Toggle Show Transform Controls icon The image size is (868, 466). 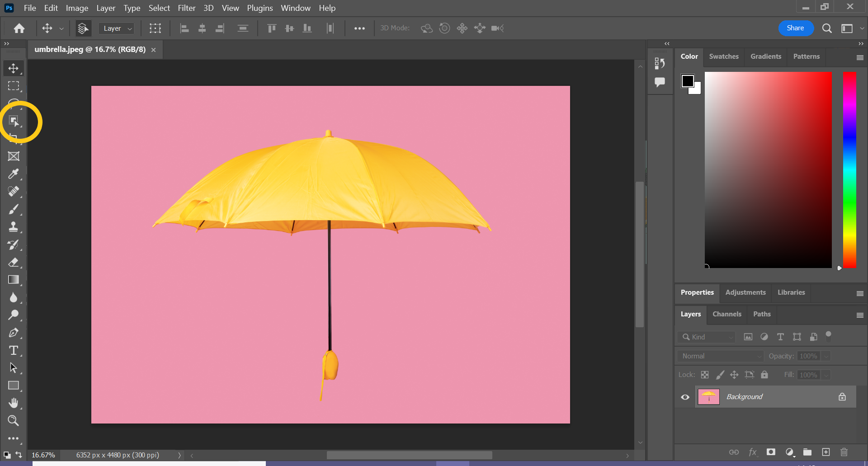click(155, 28)
